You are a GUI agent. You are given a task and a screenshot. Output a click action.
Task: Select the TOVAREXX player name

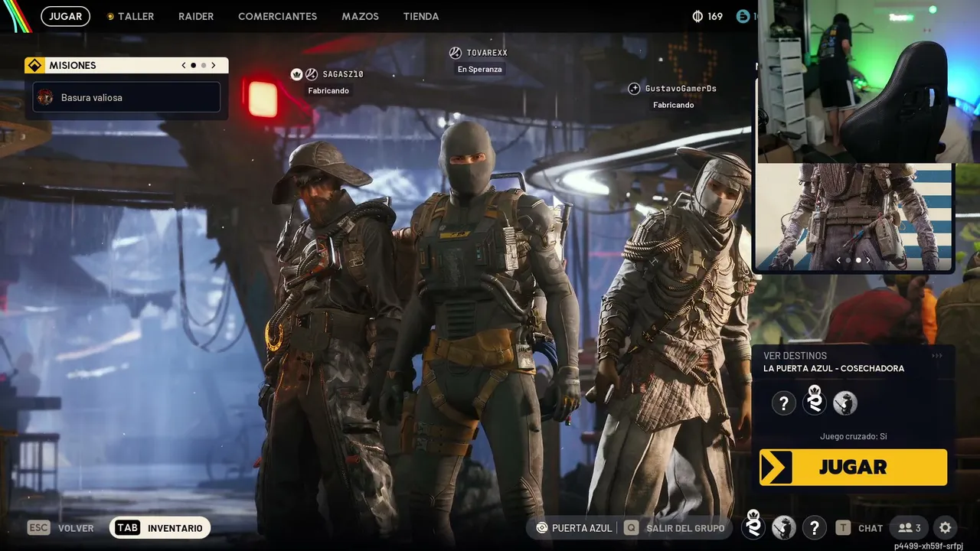pyautogui.click(x=487, y=53)
